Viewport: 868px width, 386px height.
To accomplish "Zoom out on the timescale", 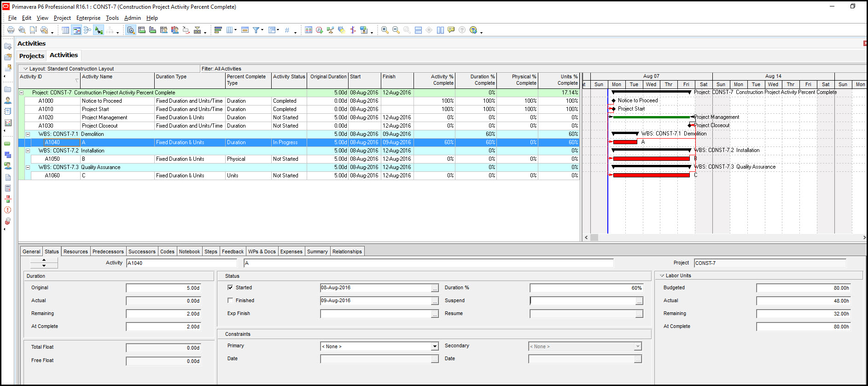I will tap(396, 30).
